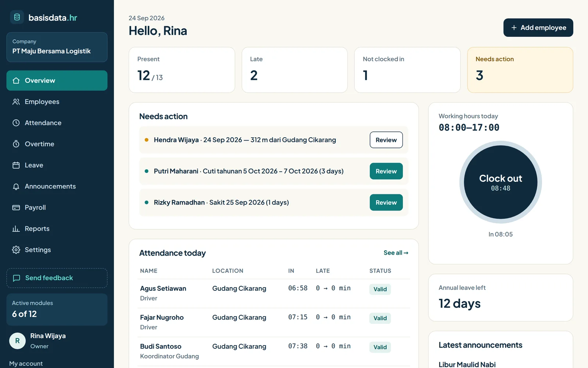Image resolution: width=588 pixels, height=368 pixels.
Task: Send feedback via the sidebar button
Action: click(x=57, y=278)
